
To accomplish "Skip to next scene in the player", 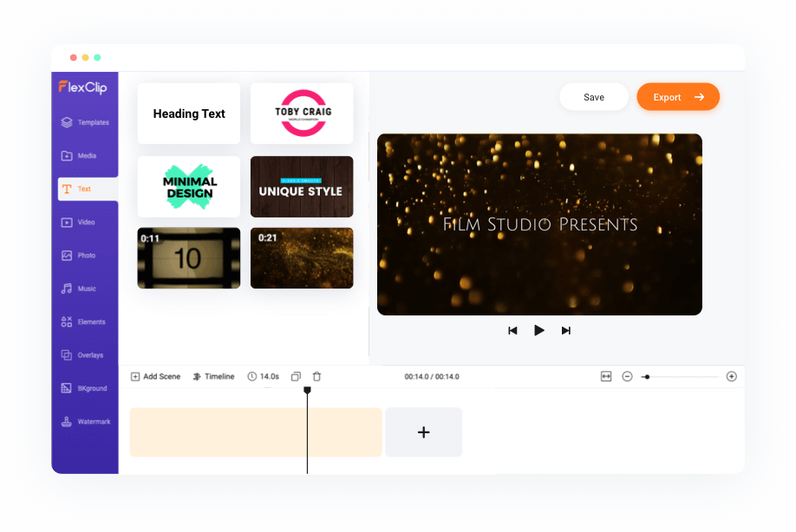I will 566,330.
